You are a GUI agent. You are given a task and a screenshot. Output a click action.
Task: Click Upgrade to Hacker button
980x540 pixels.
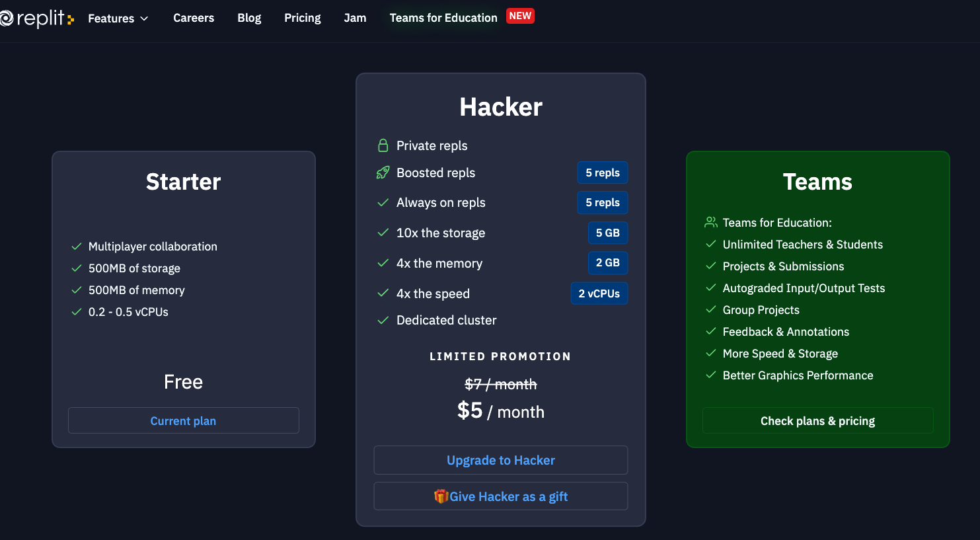[501, 460]
